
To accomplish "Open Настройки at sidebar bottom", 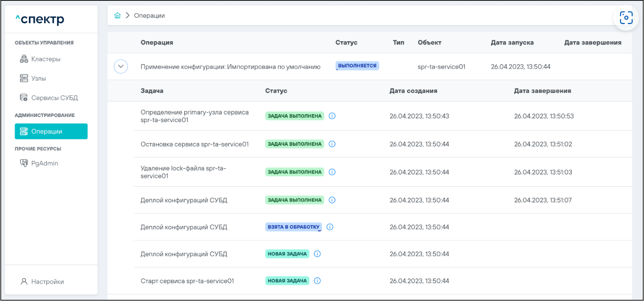I will coord(48,281).
